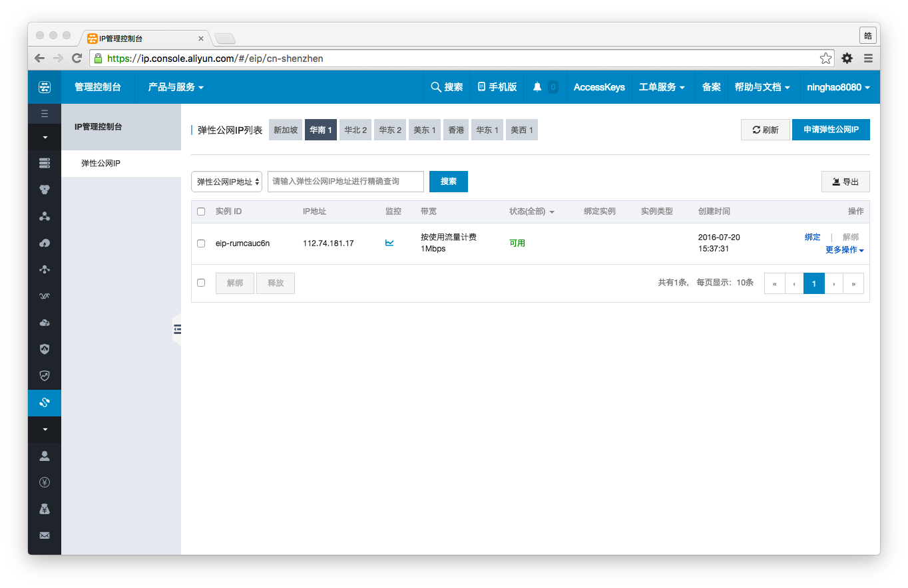Tick the checkbox in the table footer
Image resolution: width=908 pixels, height=588 pixels.
(x=201, y=283)
